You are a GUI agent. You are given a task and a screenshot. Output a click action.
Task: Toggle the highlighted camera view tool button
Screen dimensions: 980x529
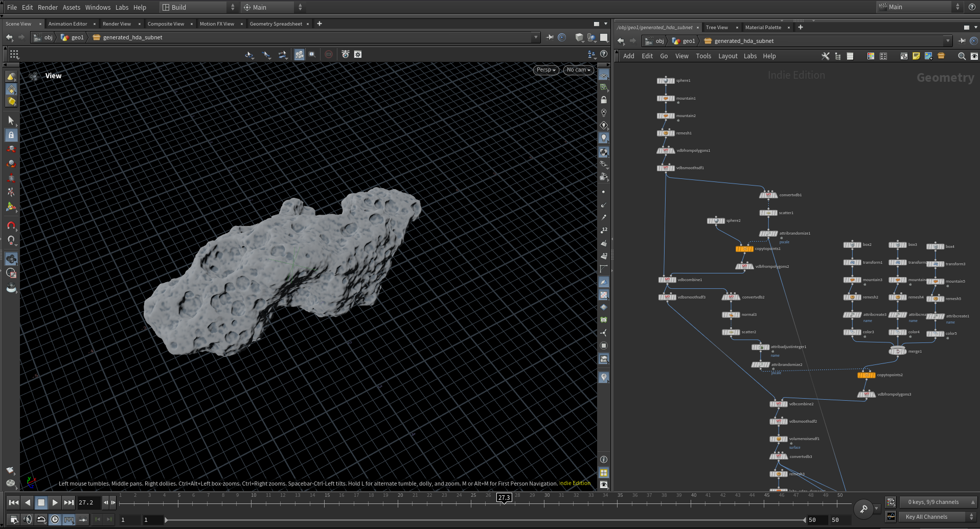11,259
